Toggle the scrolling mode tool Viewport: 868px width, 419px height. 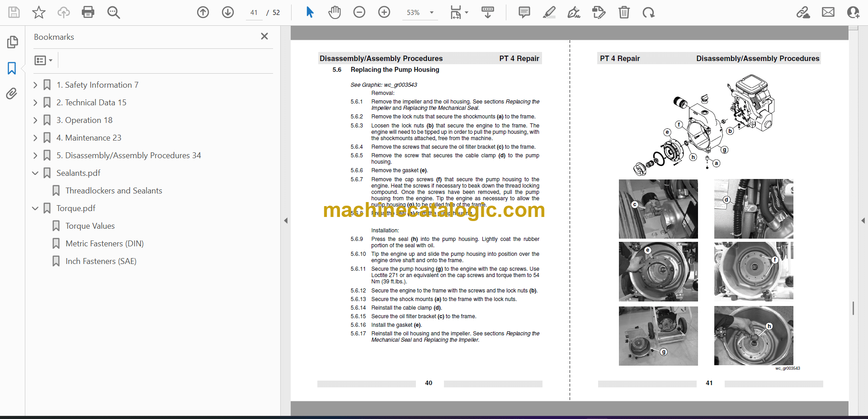[x=488, y=12]
